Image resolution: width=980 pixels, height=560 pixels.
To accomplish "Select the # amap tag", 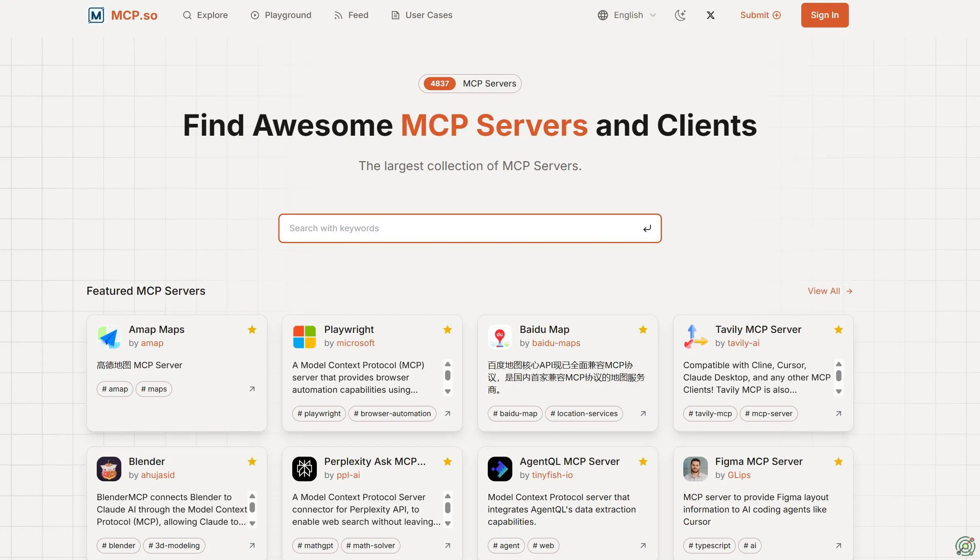I will coord(115,389).
